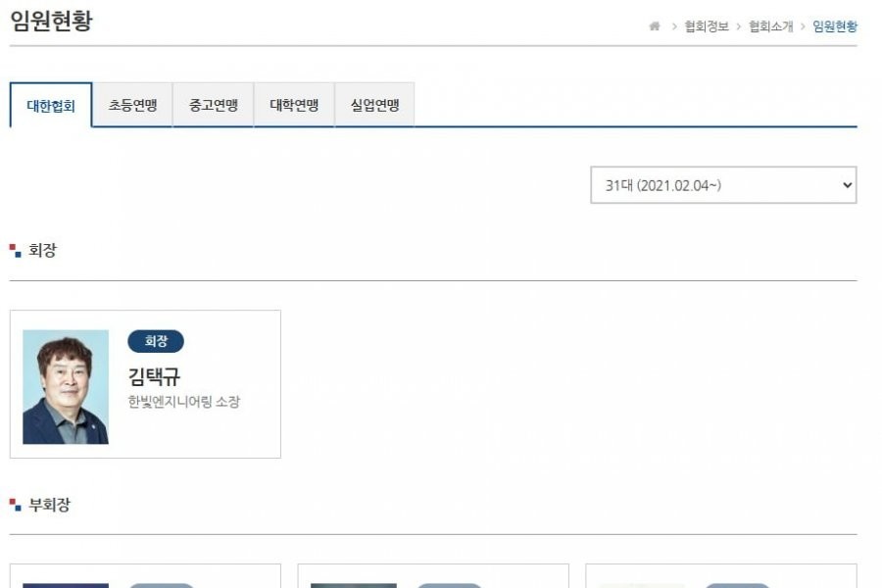The height and width of the screenshot is (588, 882).
Task: Click the 임원현황 page title
Action: [x=51, y=22]
